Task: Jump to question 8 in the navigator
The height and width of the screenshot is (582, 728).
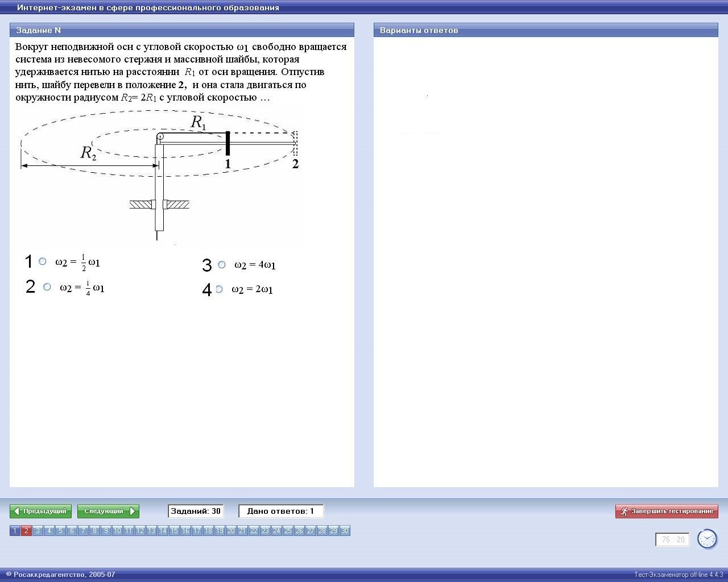Action: click(94, 531)
